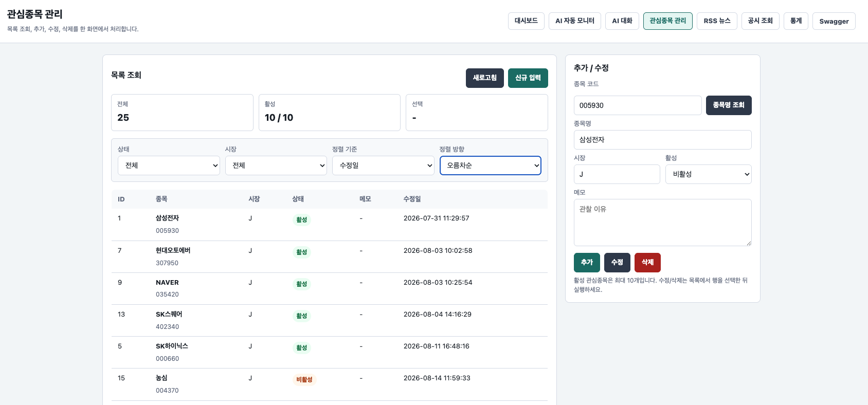
Task: Select the SK하이닉스 row
Action: pyautogui.click(x=330, y=352)
